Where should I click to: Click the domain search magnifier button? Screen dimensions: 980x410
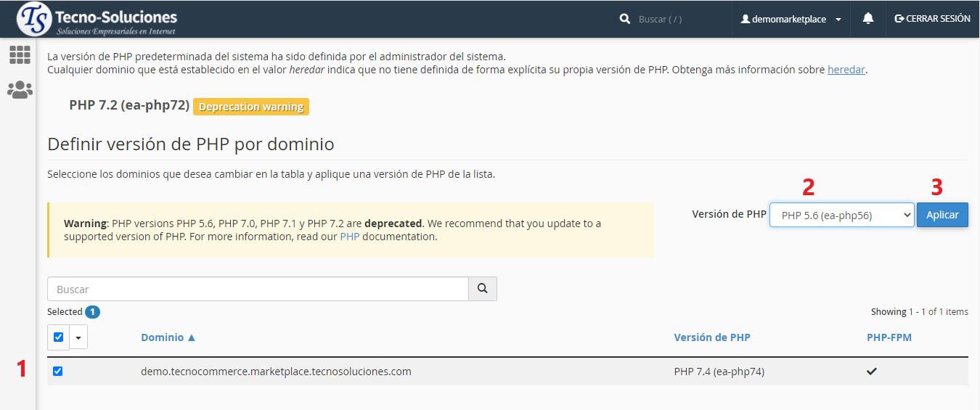pyautogui.click(x=483, y=289)
